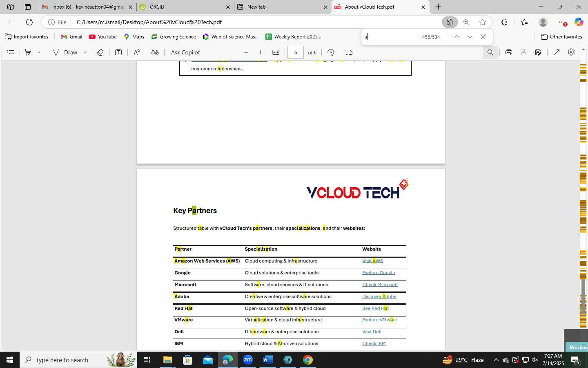Open Ask Copilot

(x=185, y=52)
